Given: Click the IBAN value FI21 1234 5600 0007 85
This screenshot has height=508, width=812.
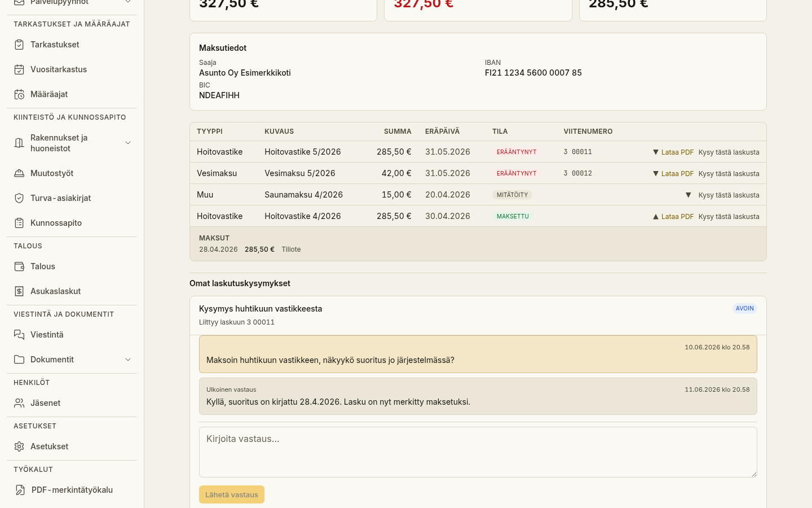Looking at the screenshot, I should click(533, 73).
